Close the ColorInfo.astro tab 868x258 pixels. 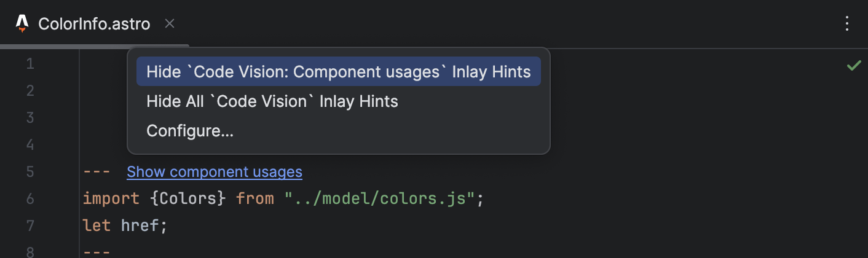(170, 24)
